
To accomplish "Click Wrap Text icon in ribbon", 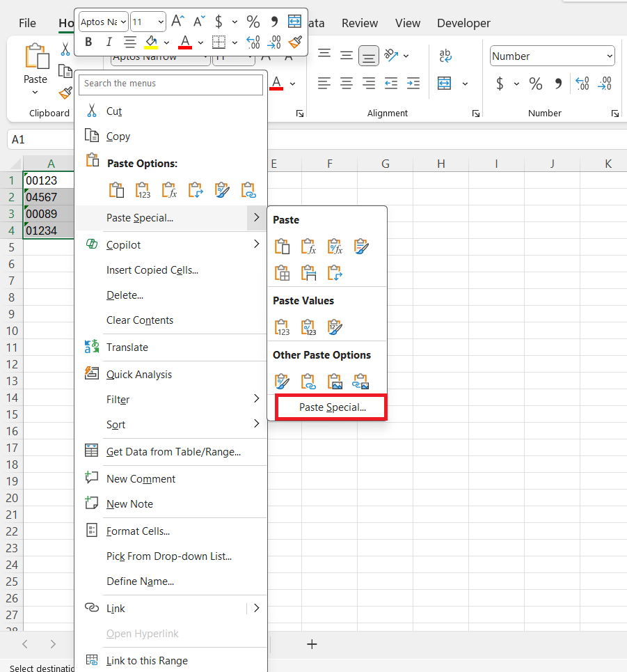I will [x=445, y=56].
